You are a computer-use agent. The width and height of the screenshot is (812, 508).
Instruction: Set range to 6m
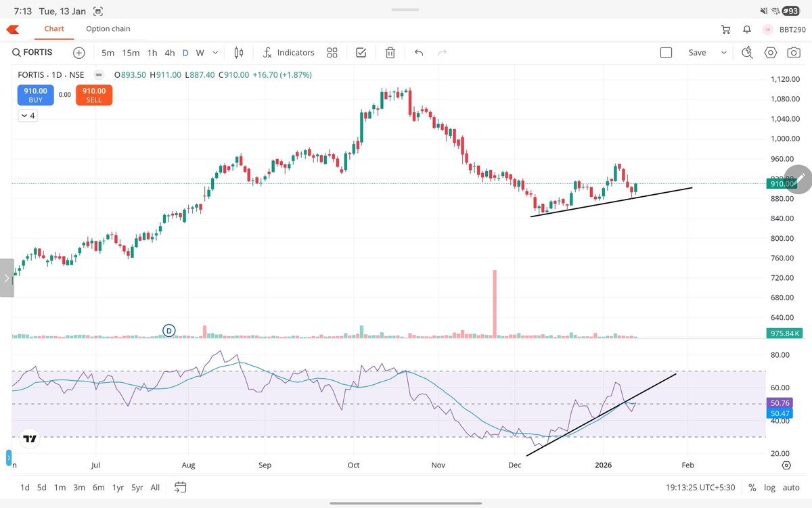click(x=98, y=487)
